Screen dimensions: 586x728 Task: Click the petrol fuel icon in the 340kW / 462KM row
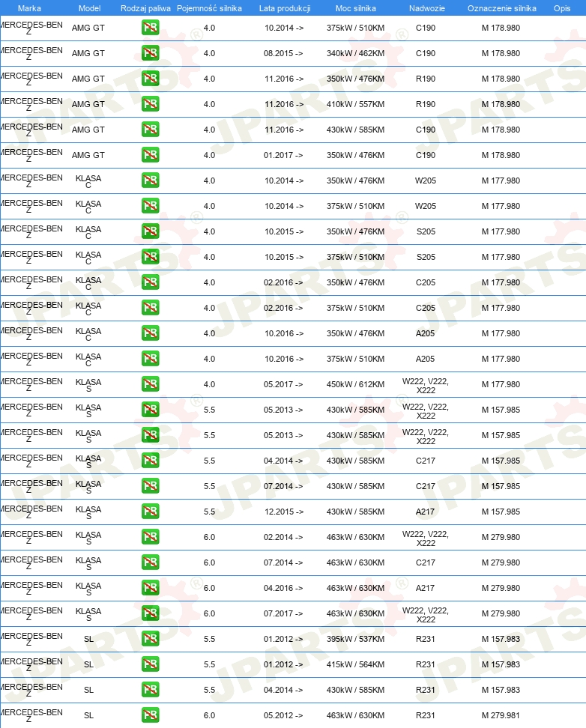[150, 53]
